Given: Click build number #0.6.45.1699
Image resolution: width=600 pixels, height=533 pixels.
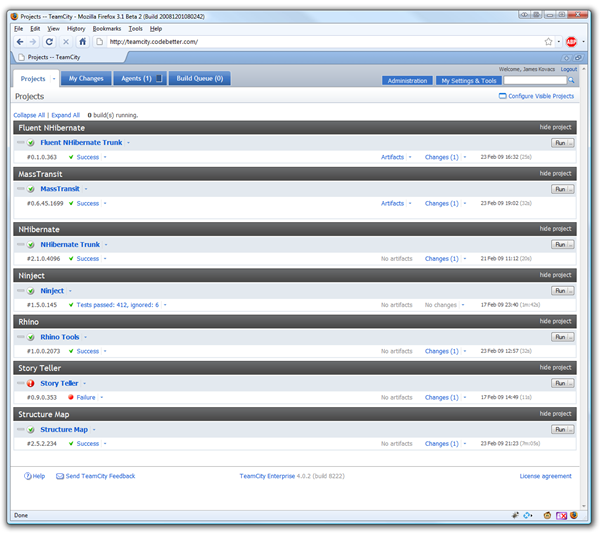Looking at the screenshot, I should pyautogui.click(x=45, y=204).
